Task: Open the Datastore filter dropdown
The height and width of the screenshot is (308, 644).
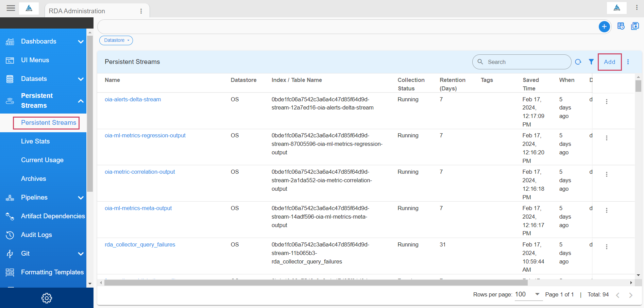Action: click(116, 40)
